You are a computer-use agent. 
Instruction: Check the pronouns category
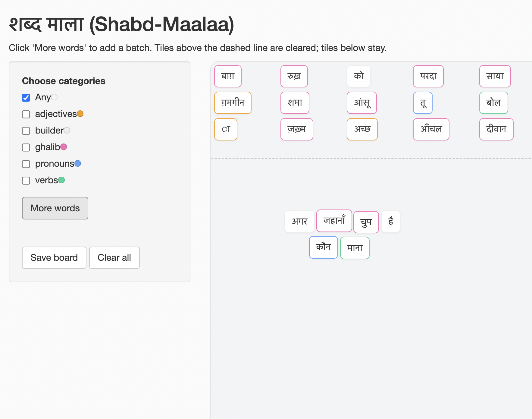[x=26, y=164]
